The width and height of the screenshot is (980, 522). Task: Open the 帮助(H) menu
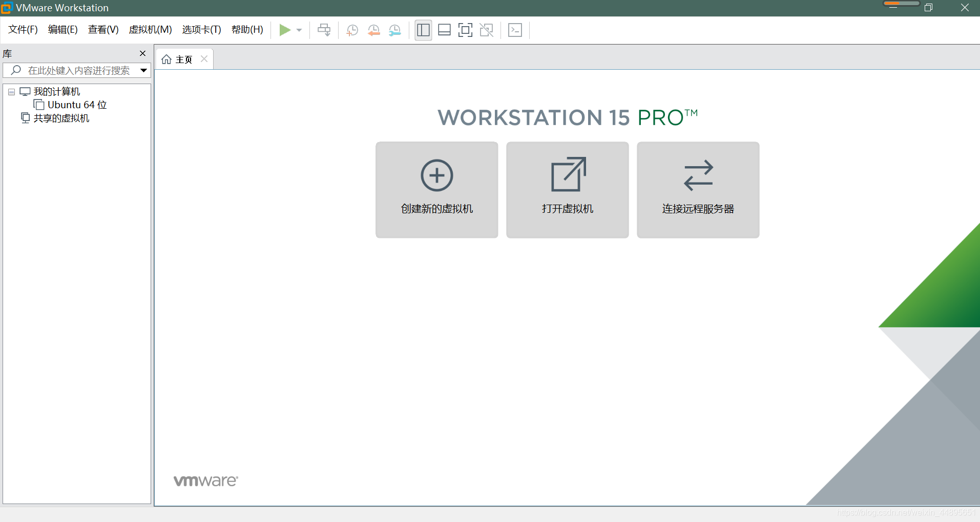click(247, 30)
